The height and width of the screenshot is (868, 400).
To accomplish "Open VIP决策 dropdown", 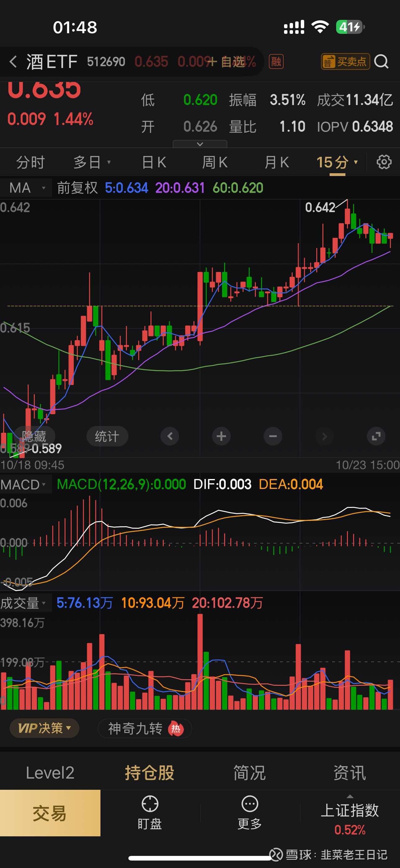I will pyautogui.click(x=44, y=728).
